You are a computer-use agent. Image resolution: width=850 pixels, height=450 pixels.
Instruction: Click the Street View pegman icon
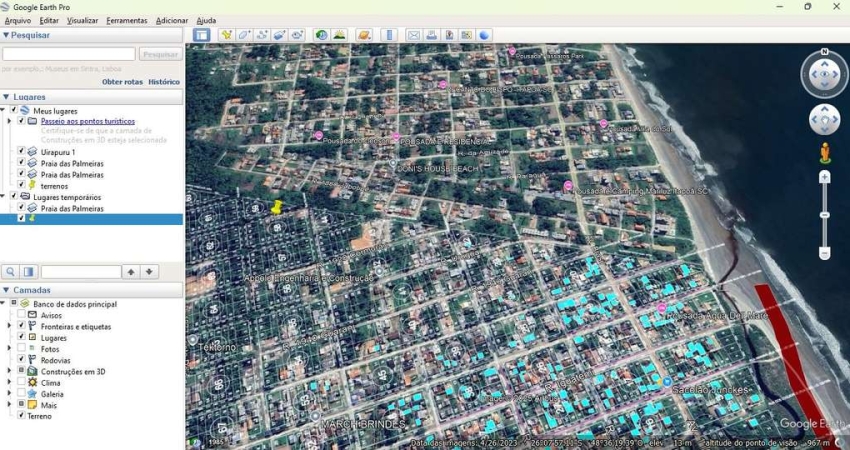(x=825, y=153)
